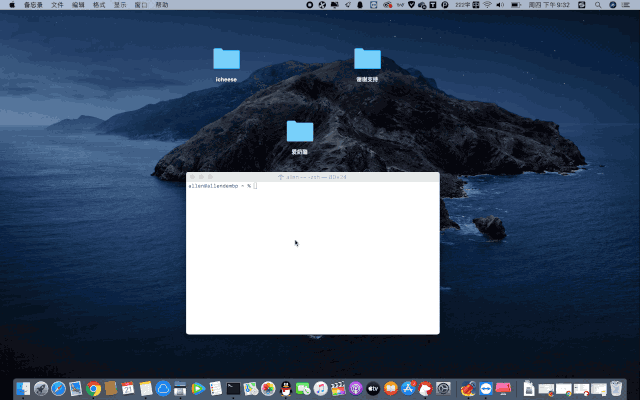Open blue cloud app in Dock

[x=163, y=389]
